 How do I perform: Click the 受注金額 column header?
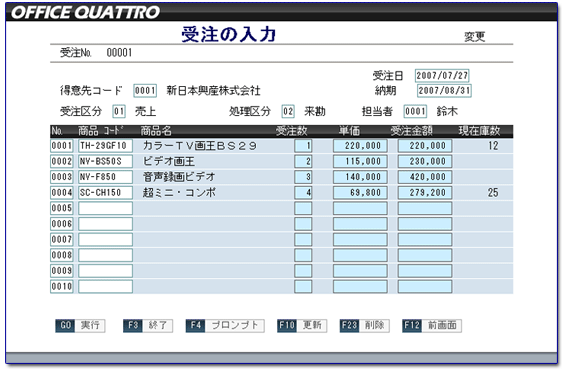pyautogui.click(x=411, y=131)
